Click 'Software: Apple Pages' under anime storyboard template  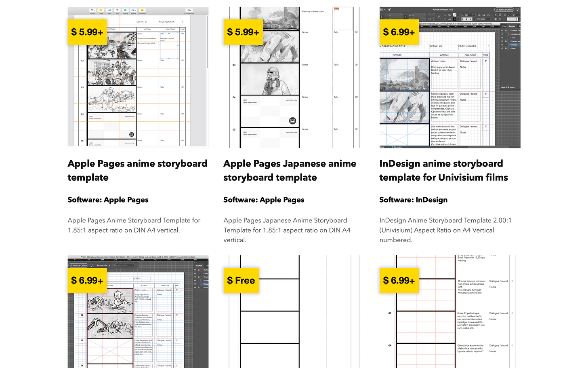[x=108, y=200]
